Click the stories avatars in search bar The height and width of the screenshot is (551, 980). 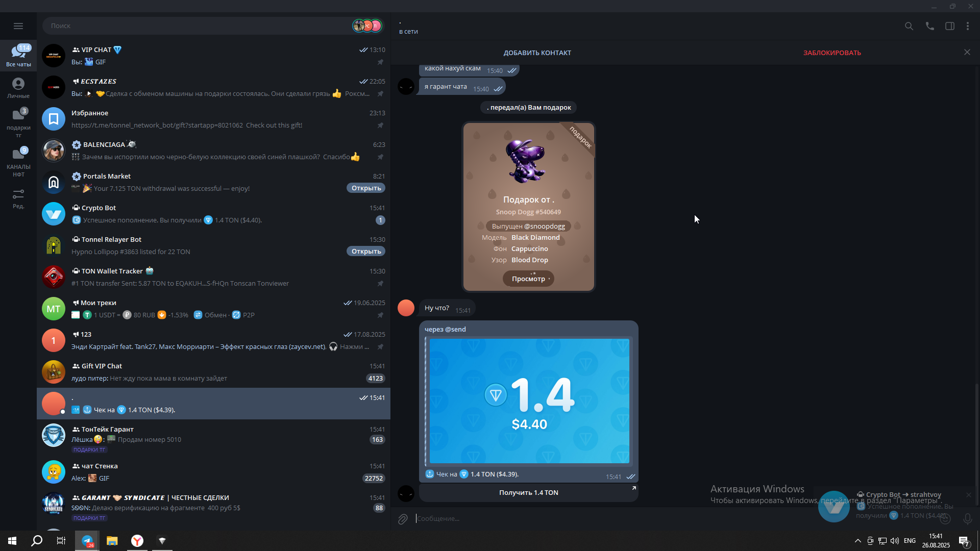pyautogui.click(x=367, y=26)
